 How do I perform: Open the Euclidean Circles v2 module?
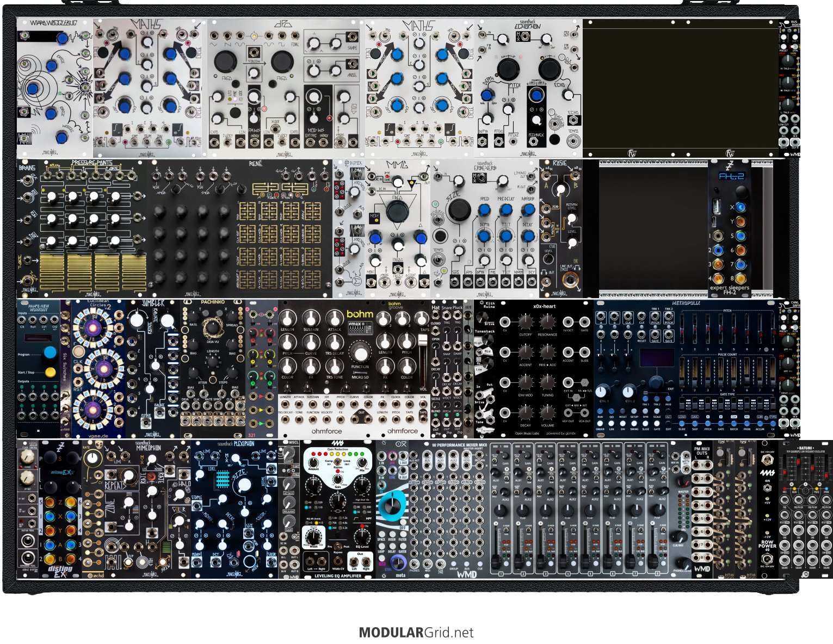(x=99, y=369)
